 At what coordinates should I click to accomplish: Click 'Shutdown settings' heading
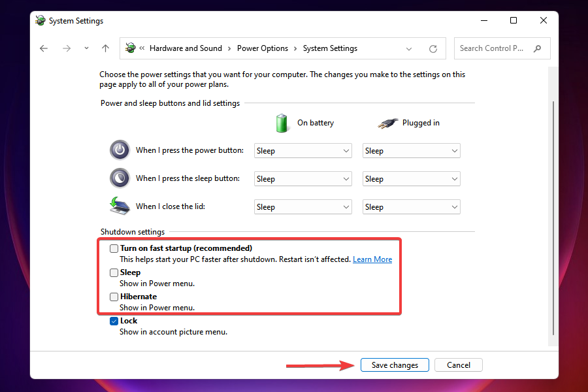[133, 232]
